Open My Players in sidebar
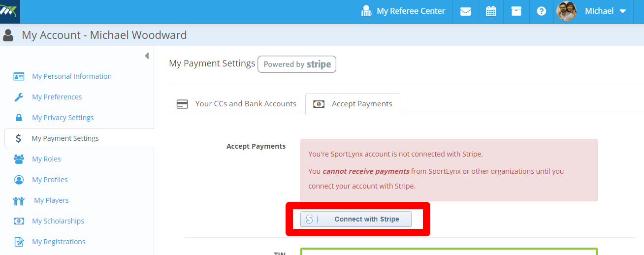This screenshot has height=255, width=644. pyautogui.click(x=51, y=200)
